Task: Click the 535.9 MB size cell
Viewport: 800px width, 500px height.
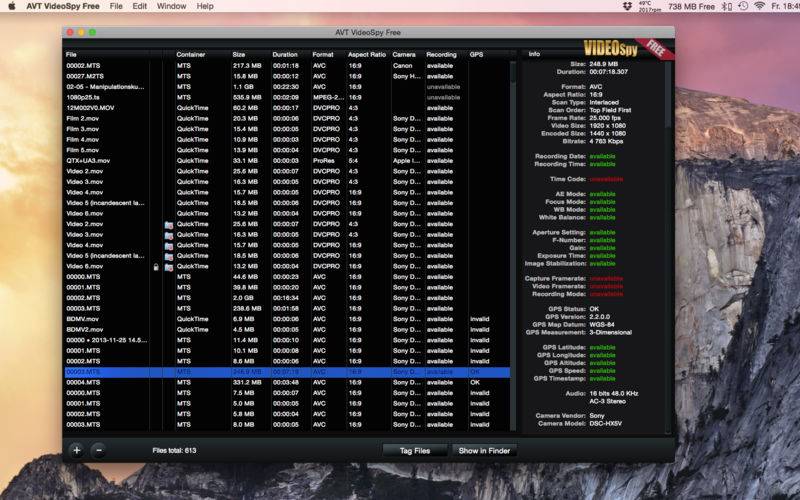Action: (x=247, y=97)
